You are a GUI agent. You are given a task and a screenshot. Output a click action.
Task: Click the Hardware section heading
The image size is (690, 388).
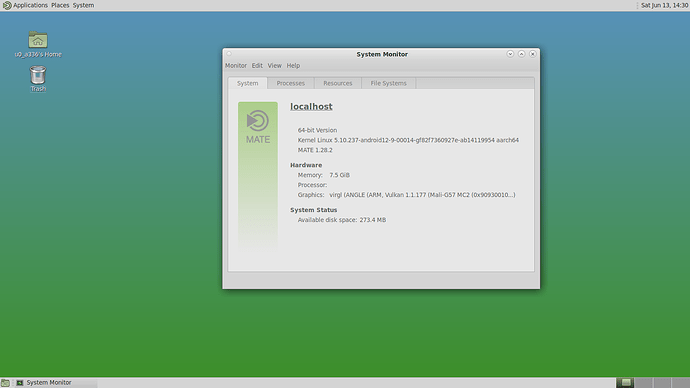coord(306,165)
